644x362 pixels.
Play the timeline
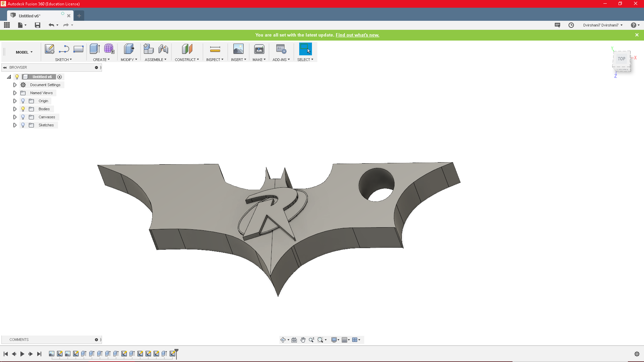click(22, 354)
